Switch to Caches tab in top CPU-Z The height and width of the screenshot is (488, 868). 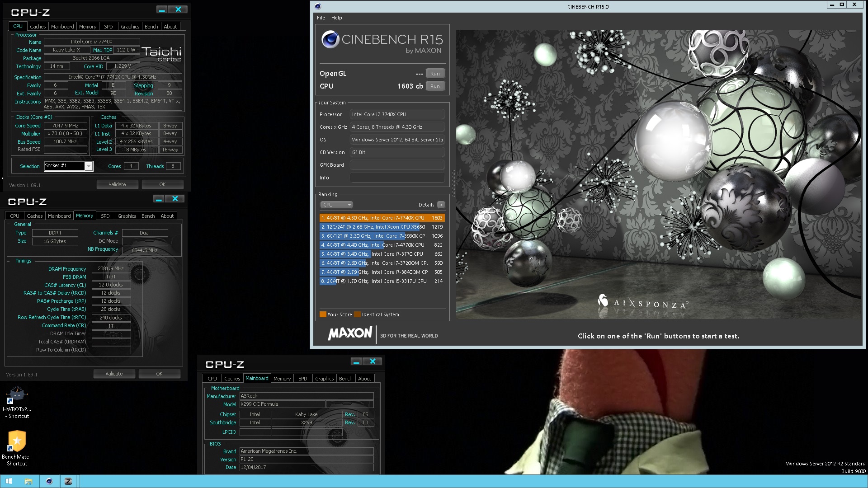tap(38, 27)
